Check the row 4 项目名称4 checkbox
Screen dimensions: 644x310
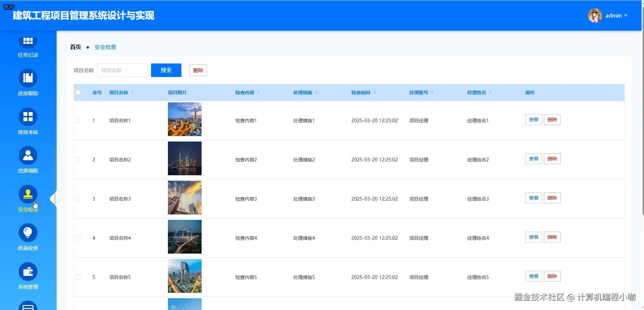78,238
